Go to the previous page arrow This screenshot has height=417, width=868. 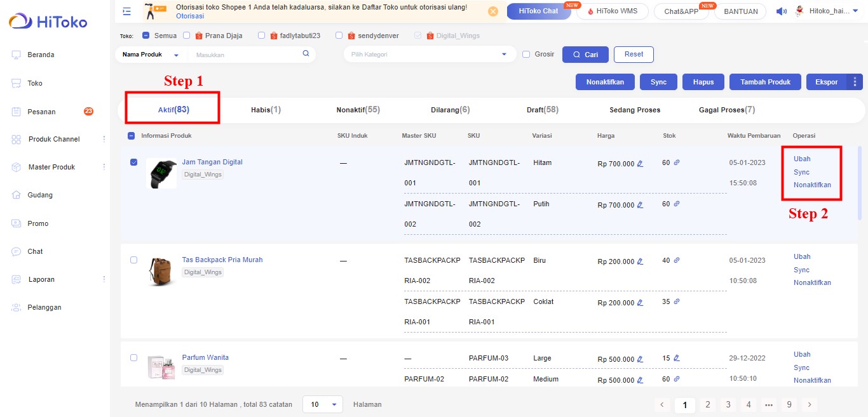pyautogui.click(x=662, y=404)
